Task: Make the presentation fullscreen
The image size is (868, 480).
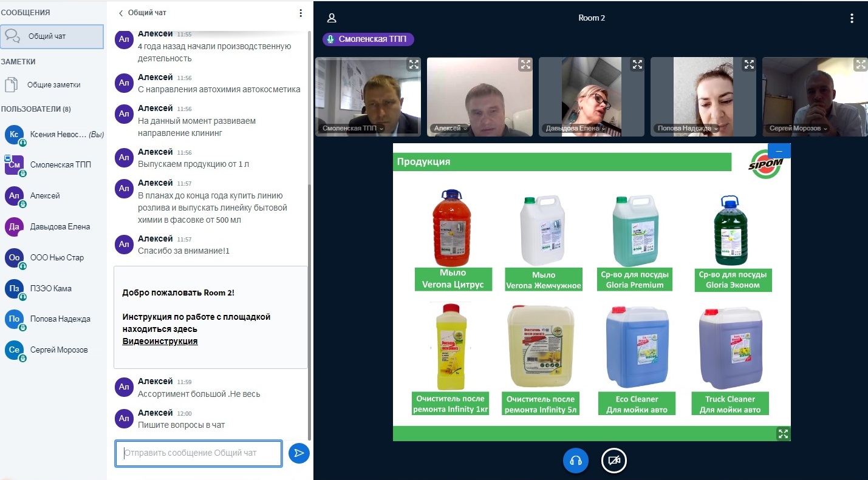Action: pos(783,433)
